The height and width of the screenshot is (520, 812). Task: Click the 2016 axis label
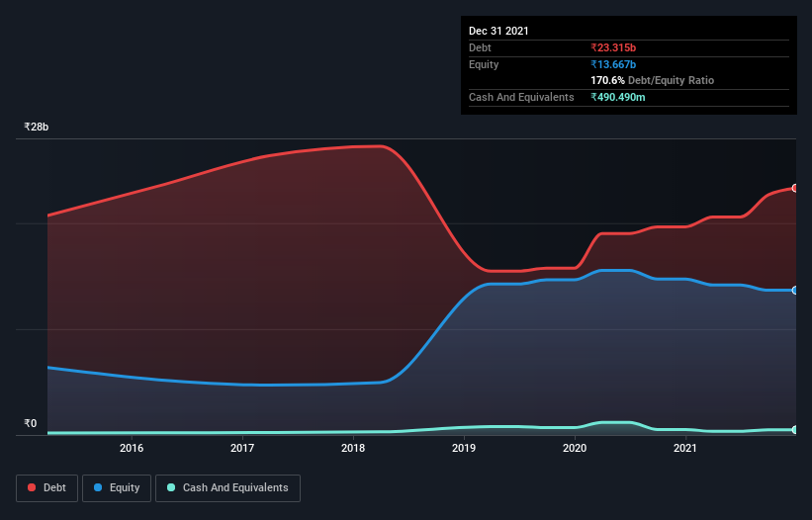click(x=132, y=448)
